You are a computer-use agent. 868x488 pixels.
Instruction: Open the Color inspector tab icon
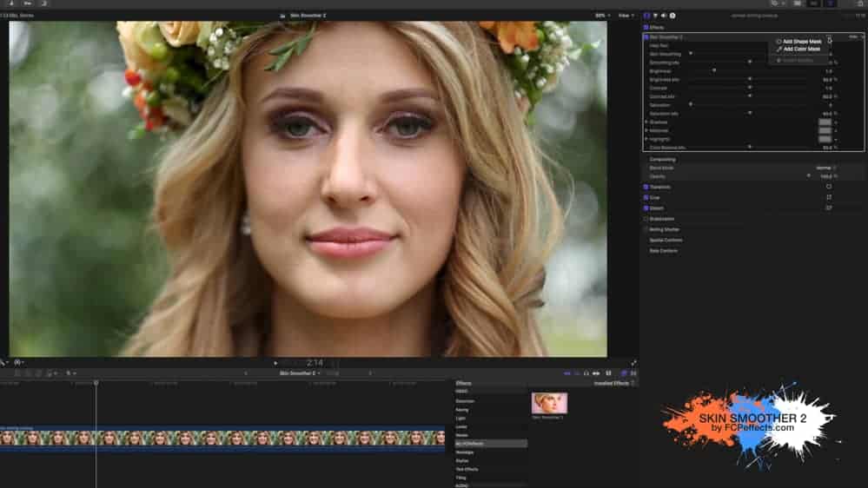coord(655,16)
